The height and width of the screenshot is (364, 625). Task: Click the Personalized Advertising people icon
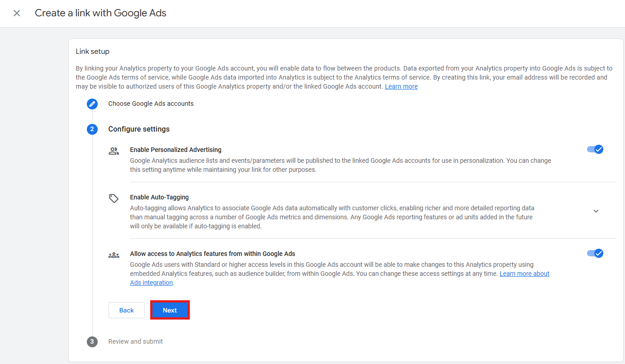[x=114, y=151]
